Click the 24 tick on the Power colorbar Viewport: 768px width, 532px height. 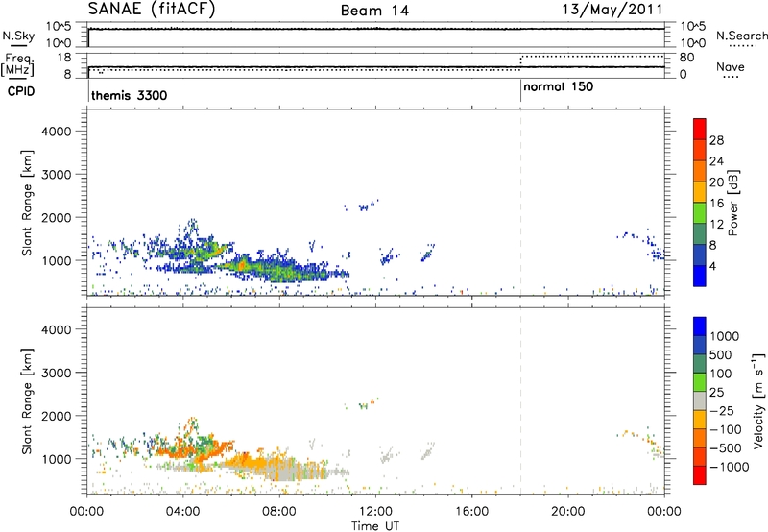[x=716, y=161]
